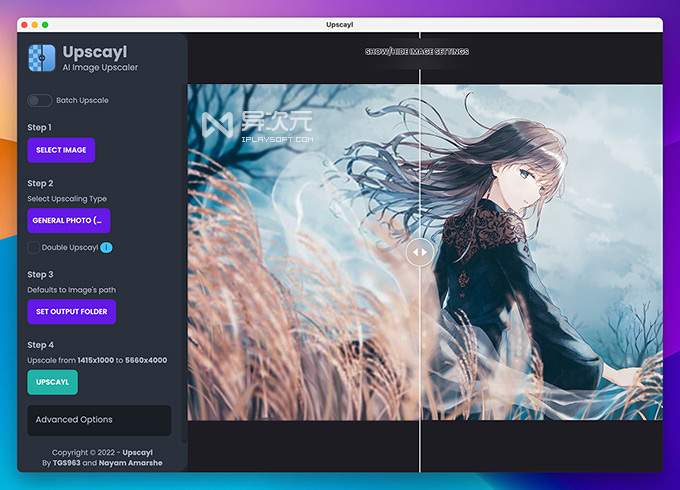680x490 pixels.
Task: Click the TGS963 author name
Action: 66,463
